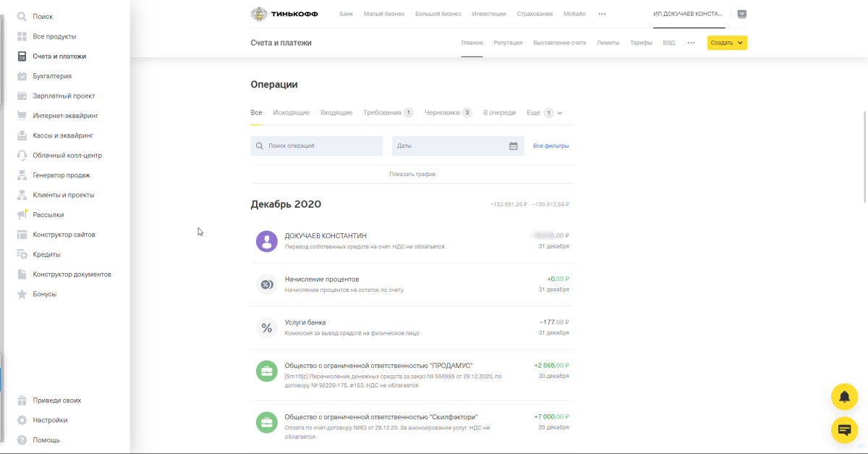Click the calculator icon for Счета и платежи

(x=22, y=56)
